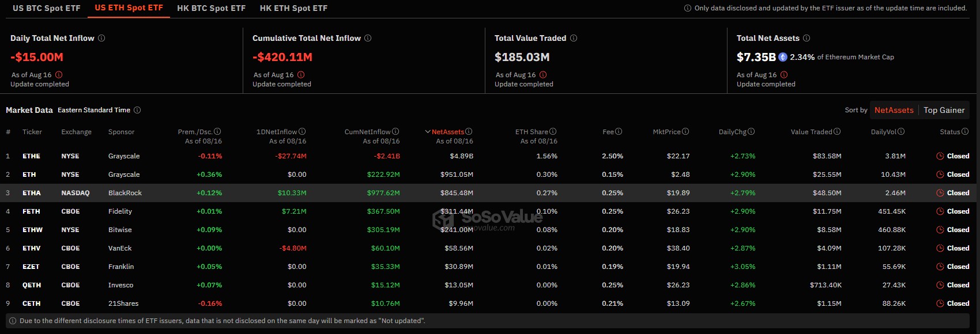Image resolution: width=980 pixels, height=334 pixels.
Task: Click the Bitwise sponsor name
Action: 120,230
